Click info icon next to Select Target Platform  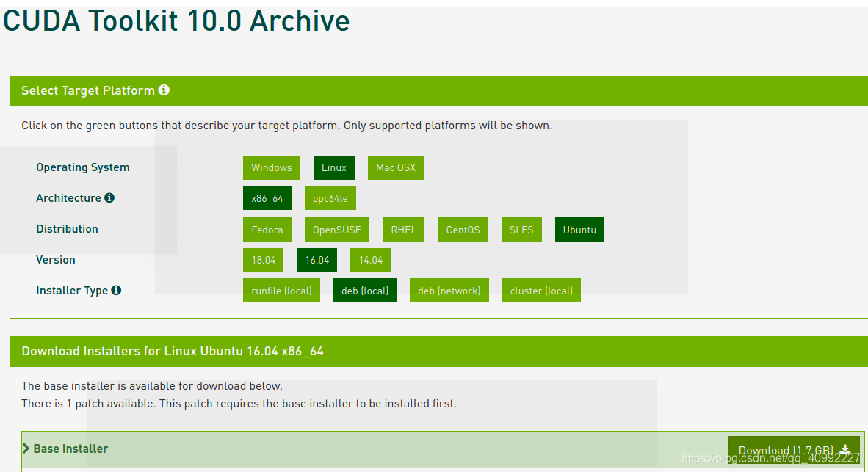tap(164, 90)
